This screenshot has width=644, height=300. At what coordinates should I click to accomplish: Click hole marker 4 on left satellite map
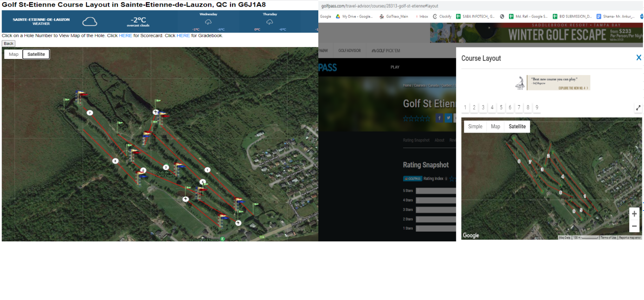[203, 182]
